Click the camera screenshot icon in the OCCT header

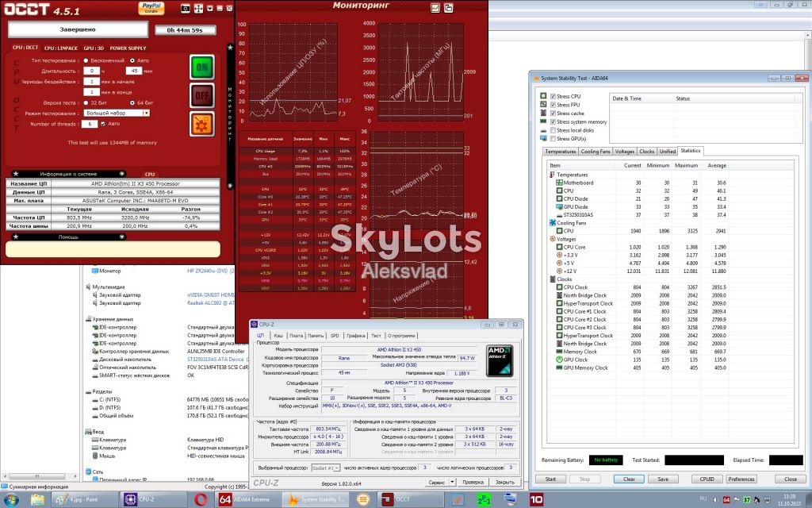[186, 8]
